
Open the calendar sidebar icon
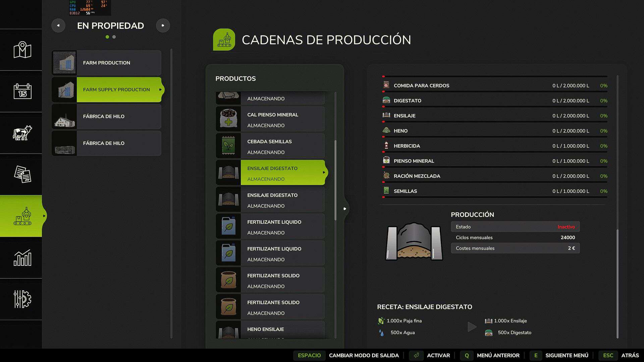(22, 91)
